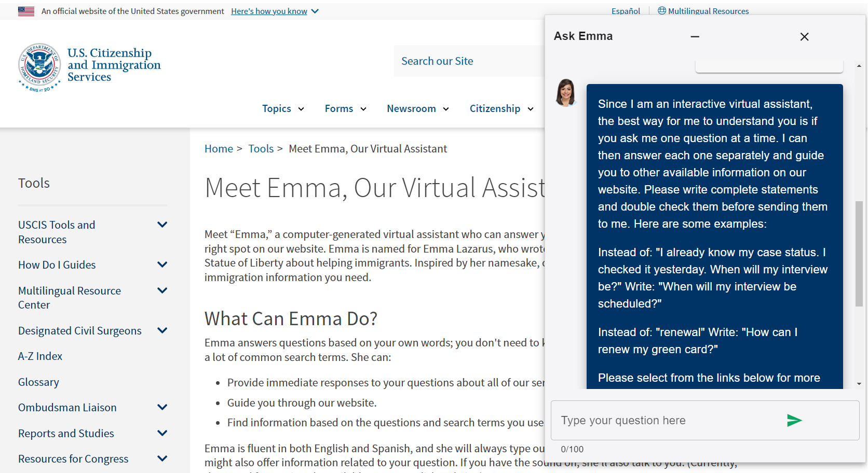Minimize the Ask Emma chat window
The image size is (868, 473).
tap(695, 36)
